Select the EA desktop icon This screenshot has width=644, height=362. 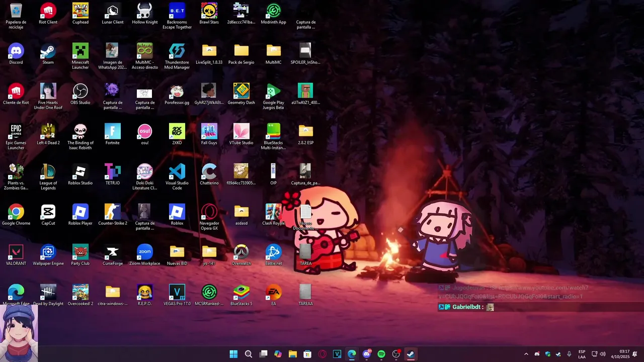[x=274, y=295]
